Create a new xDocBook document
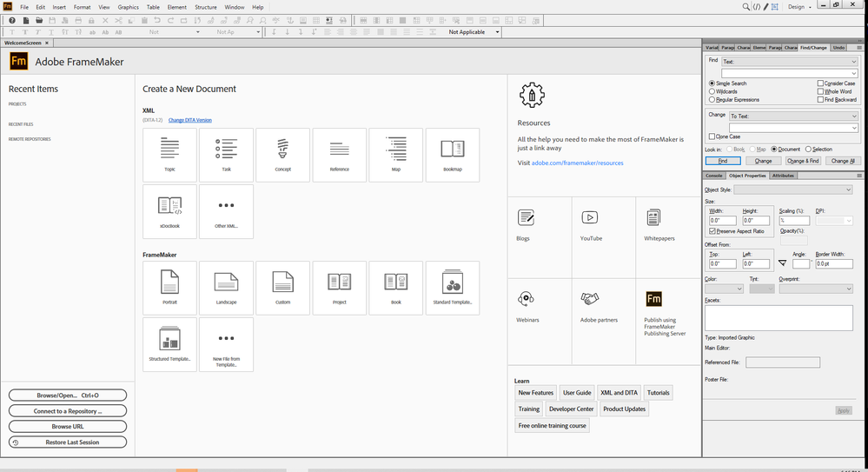 click(x=170, y=211)
